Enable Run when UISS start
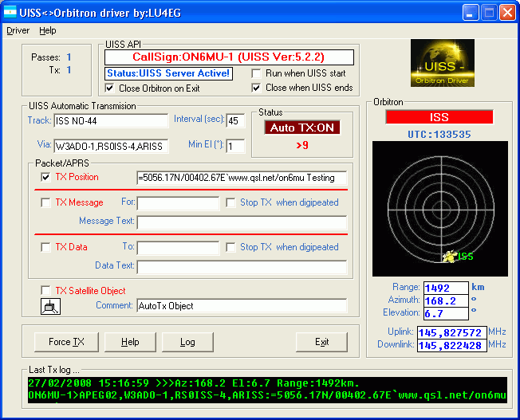Viewport: 520px width, 420px height. tap(256, 73)
